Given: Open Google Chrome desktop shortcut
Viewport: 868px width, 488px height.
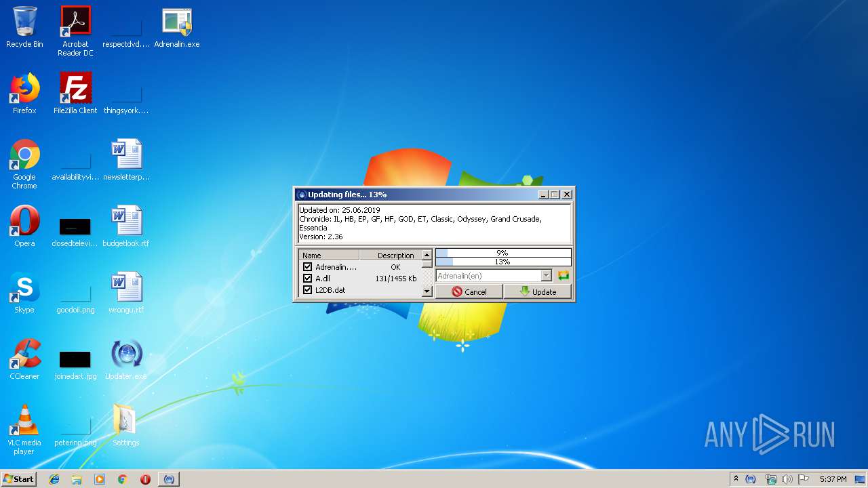Looking at the screenshot, I should (24, 164).
